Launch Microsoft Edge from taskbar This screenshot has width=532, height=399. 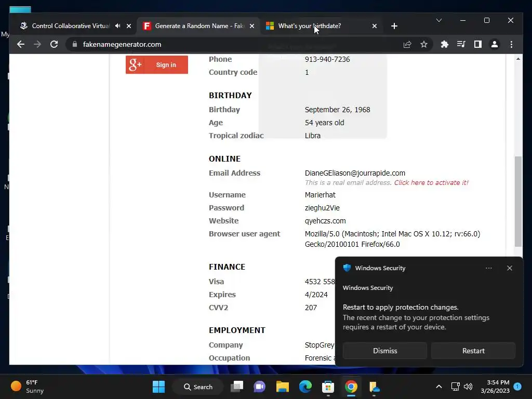305,387
